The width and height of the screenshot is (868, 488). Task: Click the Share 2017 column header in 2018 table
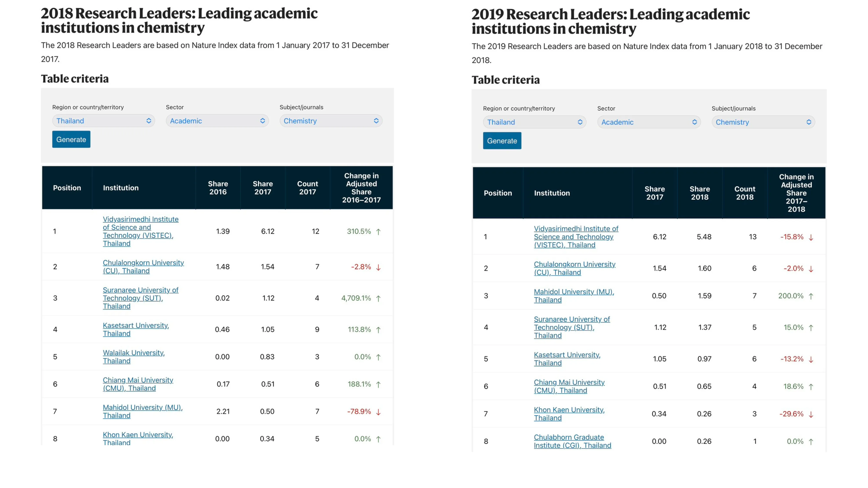(263, 188)
